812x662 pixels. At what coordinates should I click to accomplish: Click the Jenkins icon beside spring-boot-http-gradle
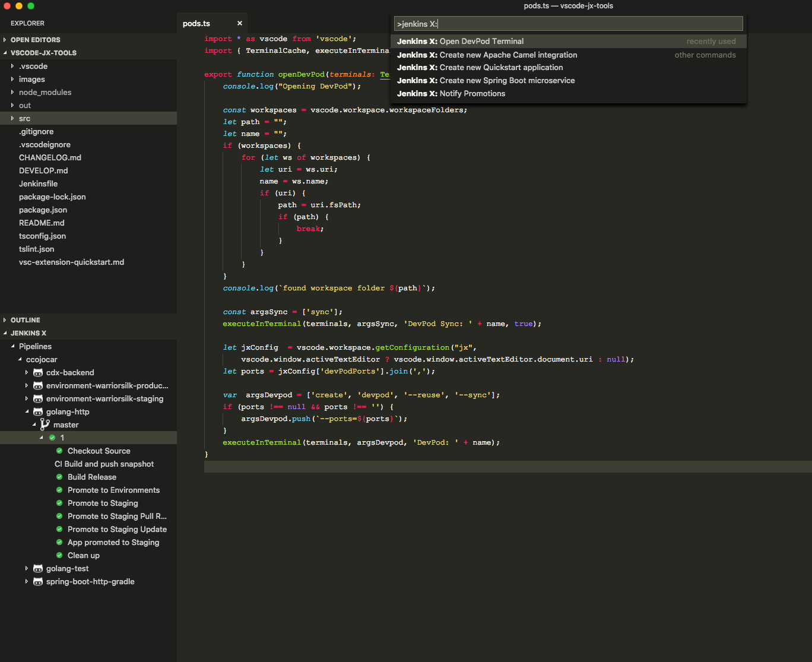[38, 581]
